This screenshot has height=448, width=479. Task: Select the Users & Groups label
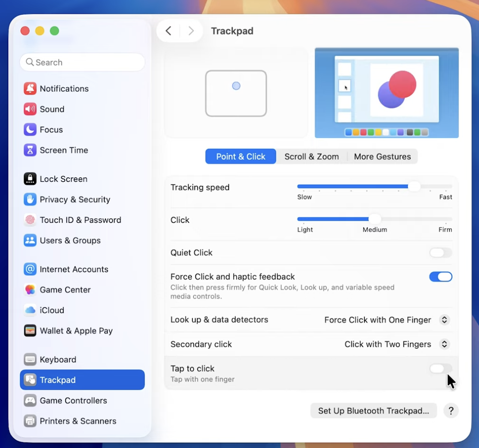point(70,240)
